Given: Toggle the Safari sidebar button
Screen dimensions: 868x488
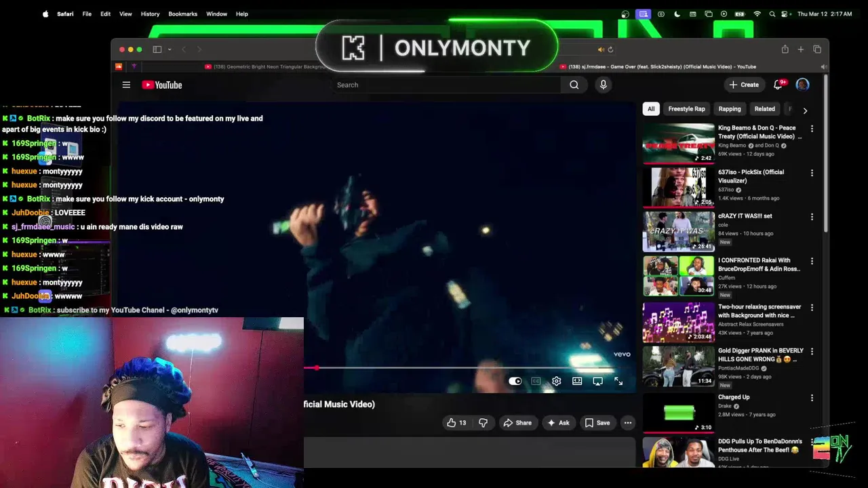Looking at the screenshot, I should coord(157,49).
